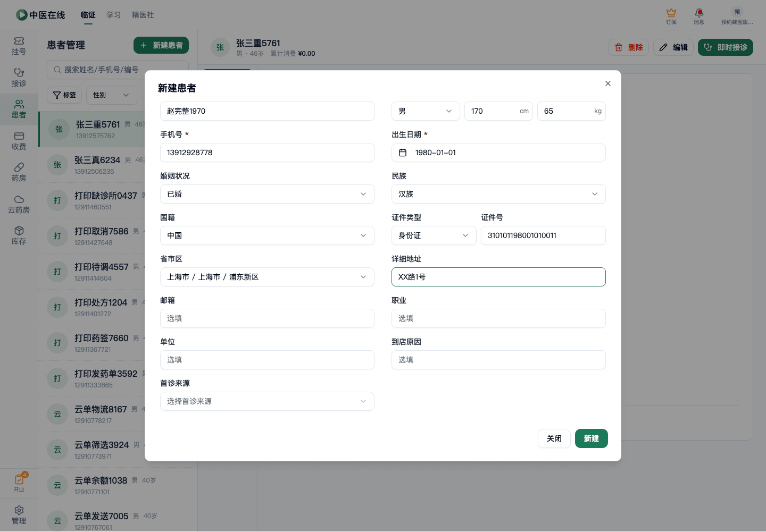This screenshot has height=532, width=766.
Task: Switch to the 学习 top tab
Action: click(x=114, y=15)
